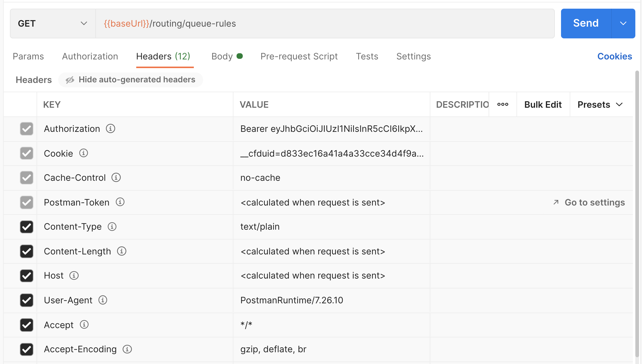The width and height of the screenshot is (644, 364).
Task: Open the Pre-request Script tab
Action: (299, 56)
